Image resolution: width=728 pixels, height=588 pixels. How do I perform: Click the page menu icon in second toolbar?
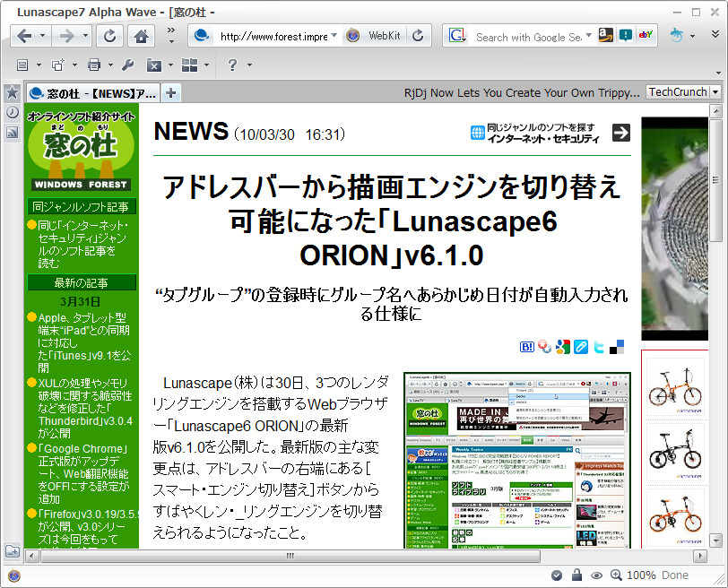(x=22, y=65)
